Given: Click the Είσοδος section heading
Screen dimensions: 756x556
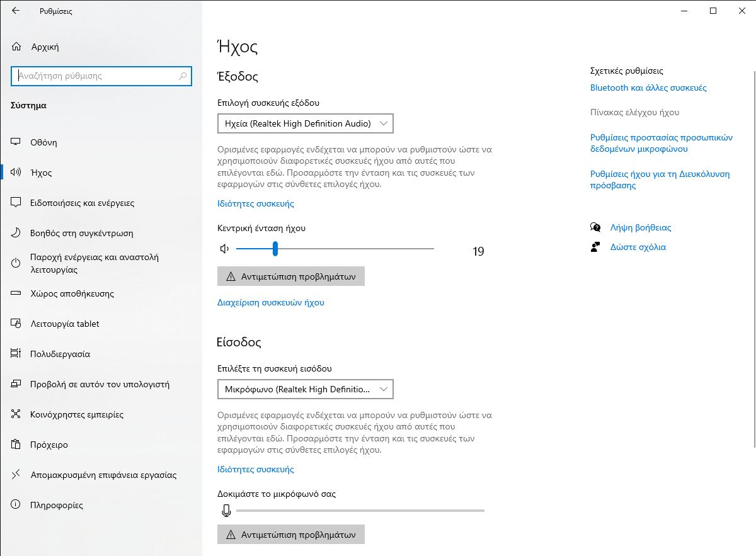Looking at the screenshot, I should click(x=239, y=342).
